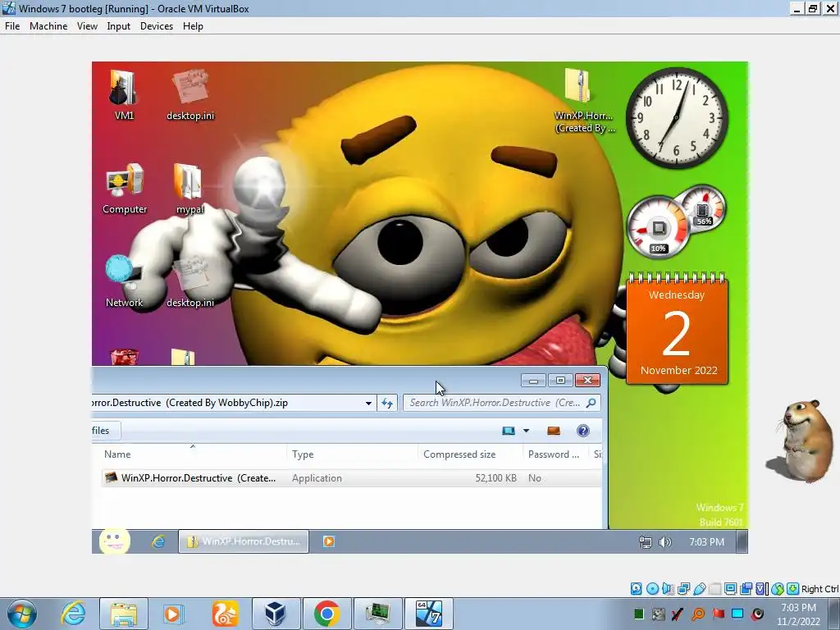Open the File menu in VirtualBox
The image size is (840, 630).
click(x=12, y=25)
